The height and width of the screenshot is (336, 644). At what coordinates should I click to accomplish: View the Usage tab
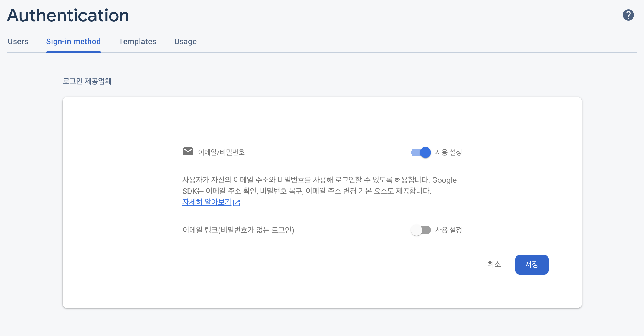tap(185, 41)
